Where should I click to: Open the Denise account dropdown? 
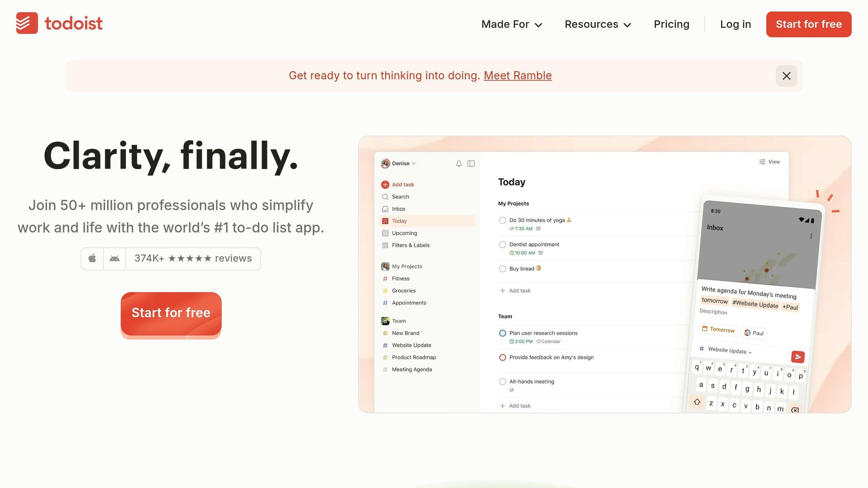click(400, 164)
